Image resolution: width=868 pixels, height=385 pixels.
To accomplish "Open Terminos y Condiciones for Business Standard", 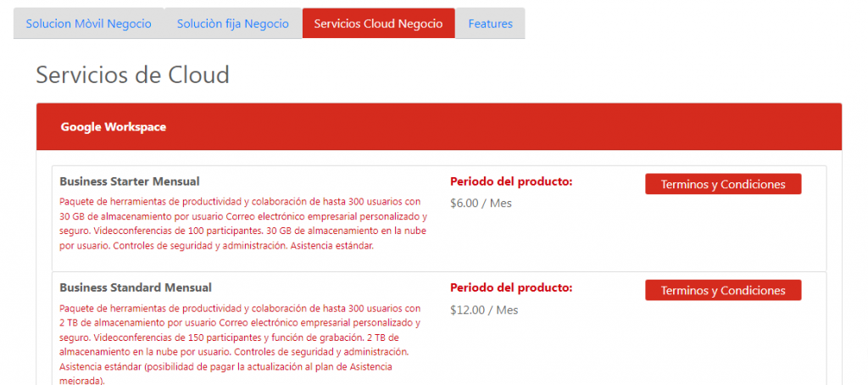I will pyautogui.click(x=723, y=290).
